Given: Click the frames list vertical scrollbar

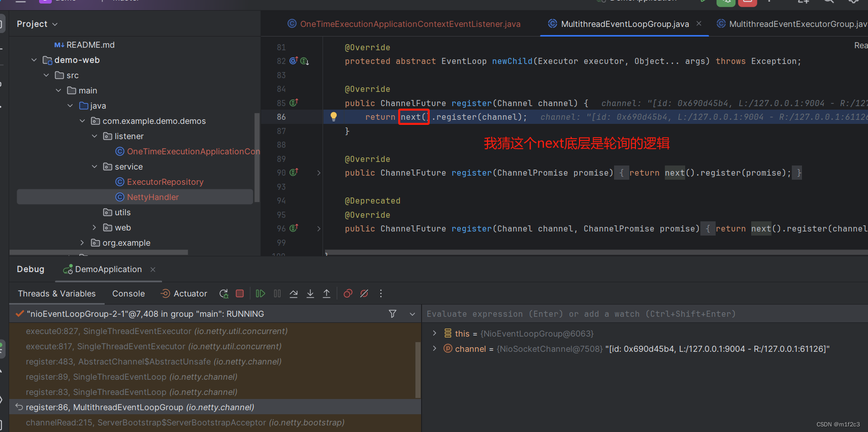Looking at the screenshot, I should [x=418, y=370].
